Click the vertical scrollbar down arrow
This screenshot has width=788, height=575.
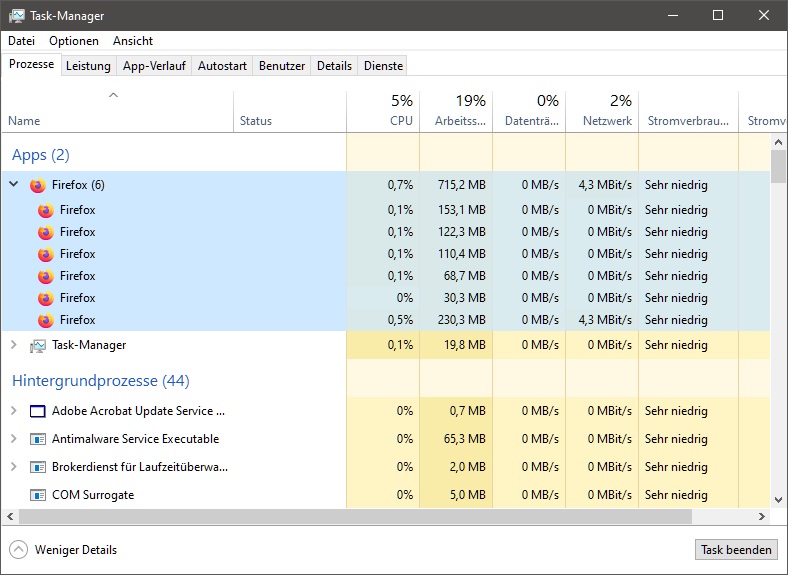click(778, 499)
